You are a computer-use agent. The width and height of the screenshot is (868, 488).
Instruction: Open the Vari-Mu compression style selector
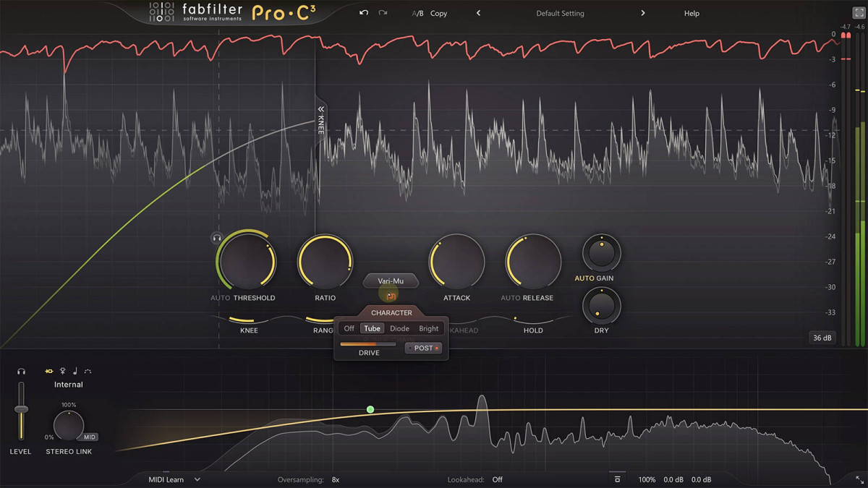tap(391, 281)
